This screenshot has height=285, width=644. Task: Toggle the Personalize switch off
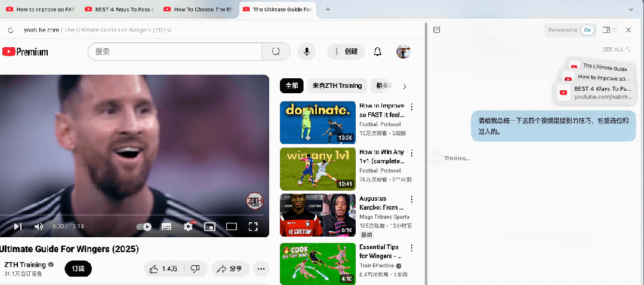[x=587, y=30]
